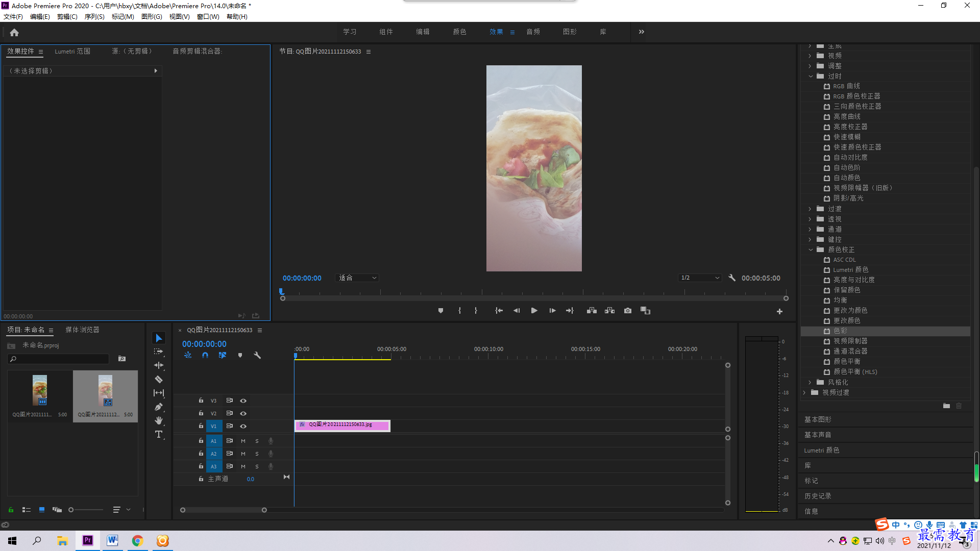Screen dimensions: 980x551
Task: Open timeline display settings wrench
Action: [257, 355]
